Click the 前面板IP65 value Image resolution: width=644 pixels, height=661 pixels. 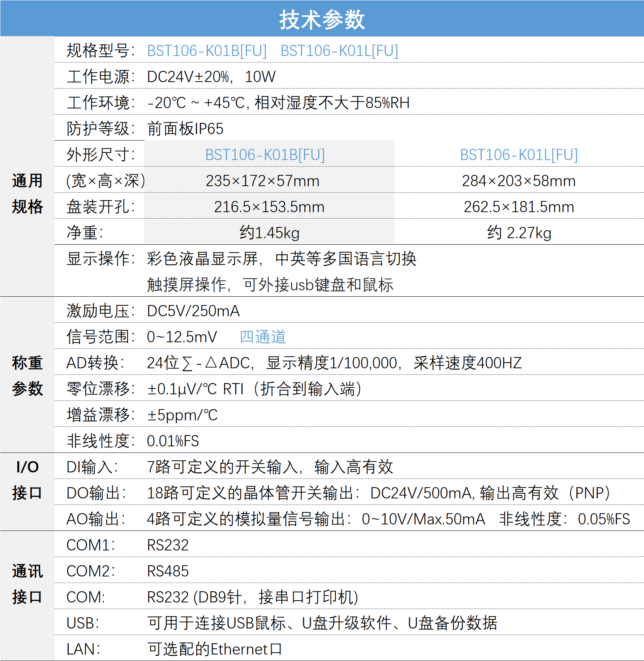click(x=185, y=129)
